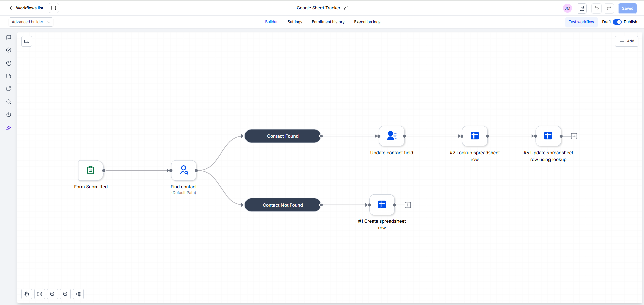Add step after #1 Create spreadsheet row
644x305 pixels.
point(408,205)
